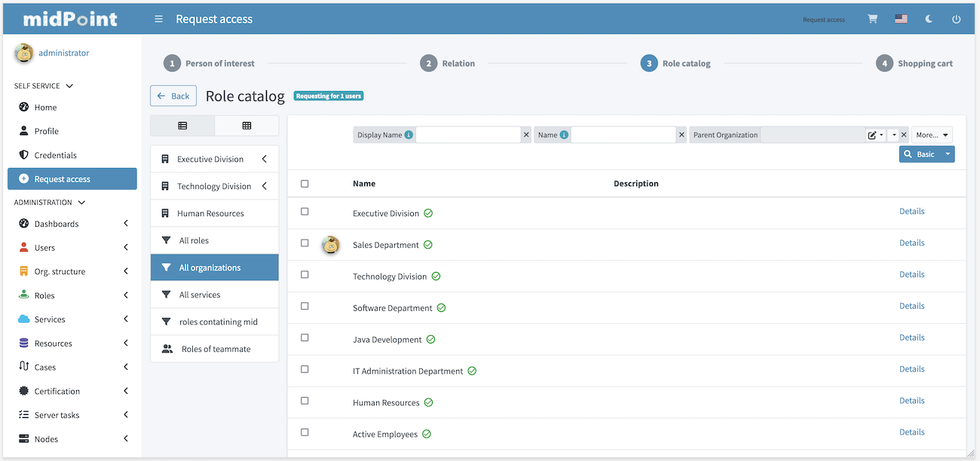Change language via the US flag icon
The height and width of the screenshot is (461, 980).
[901, 18]
